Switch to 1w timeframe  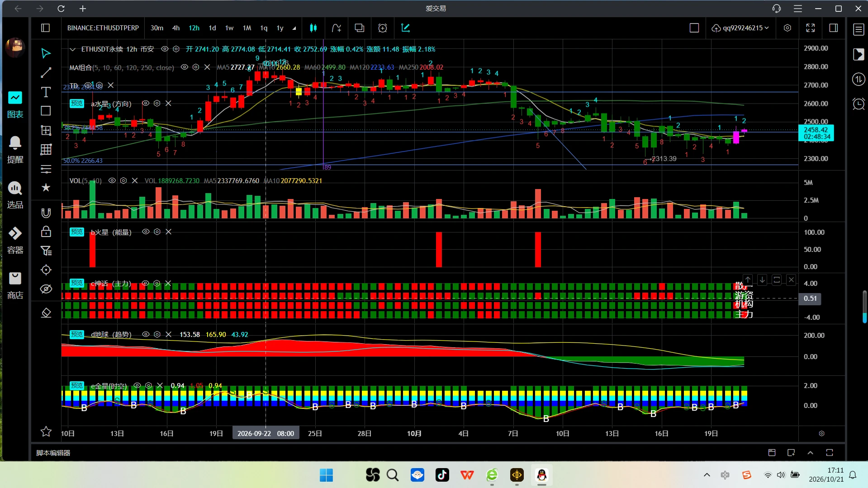pyautogui.click(x=229, y=28)
